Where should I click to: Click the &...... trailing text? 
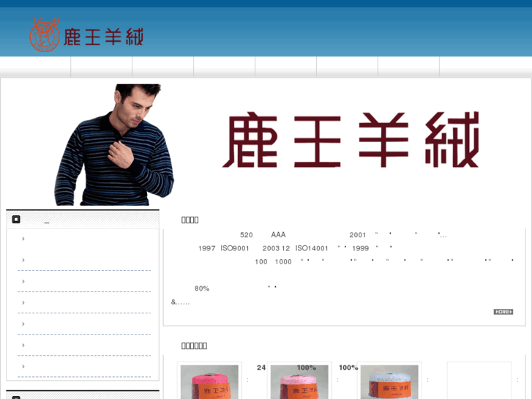(180, 302)
